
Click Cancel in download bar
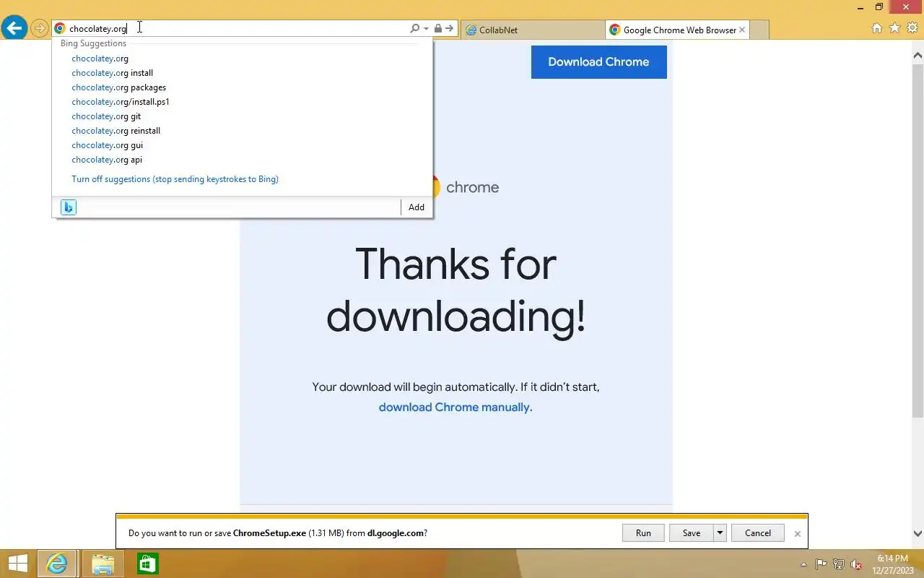click(x=758, y=533)
